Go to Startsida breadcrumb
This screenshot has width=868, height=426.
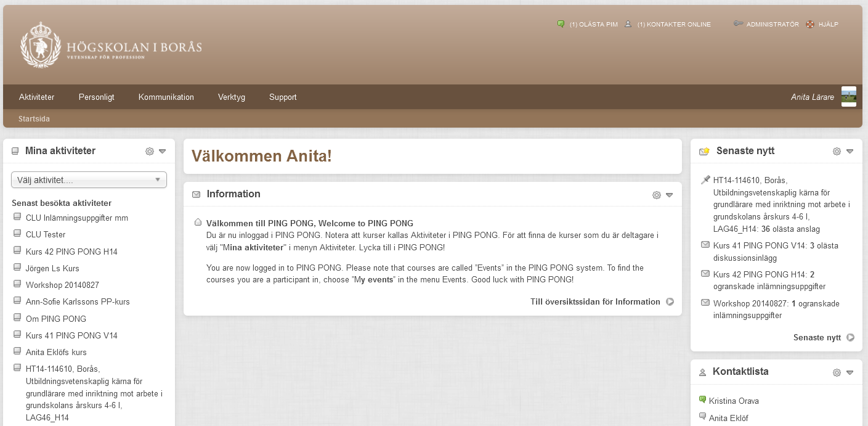point(34,118)
